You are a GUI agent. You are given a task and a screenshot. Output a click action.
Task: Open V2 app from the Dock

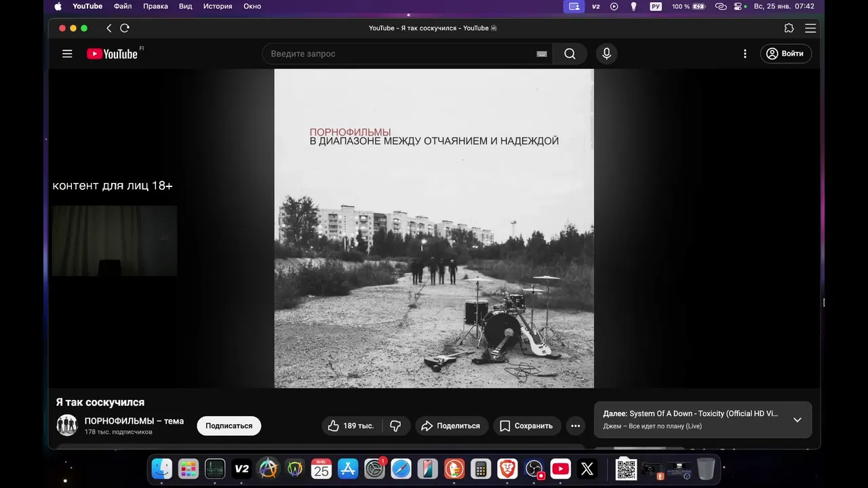click(x=241, y=468)
